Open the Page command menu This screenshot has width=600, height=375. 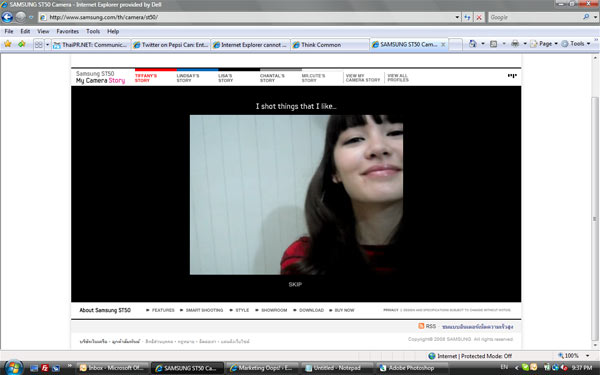point(544,44)
